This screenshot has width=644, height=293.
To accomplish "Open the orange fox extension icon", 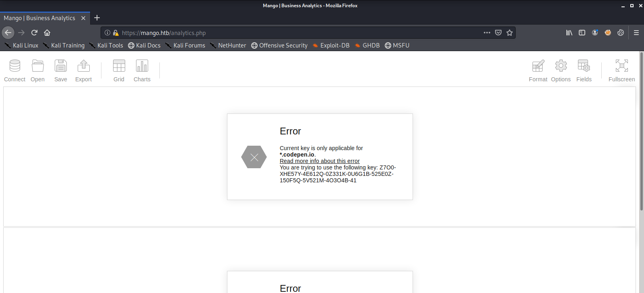I will click(x=608, y=33).
